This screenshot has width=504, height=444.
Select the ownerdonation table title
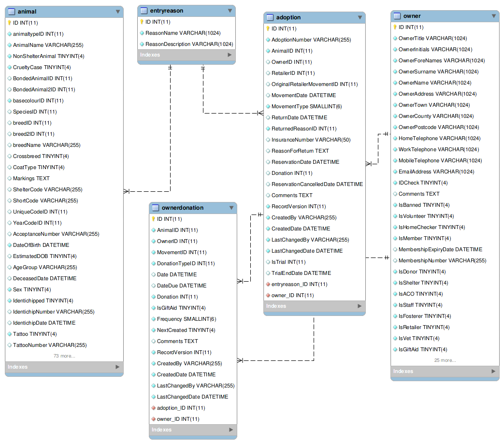[184, 208]
